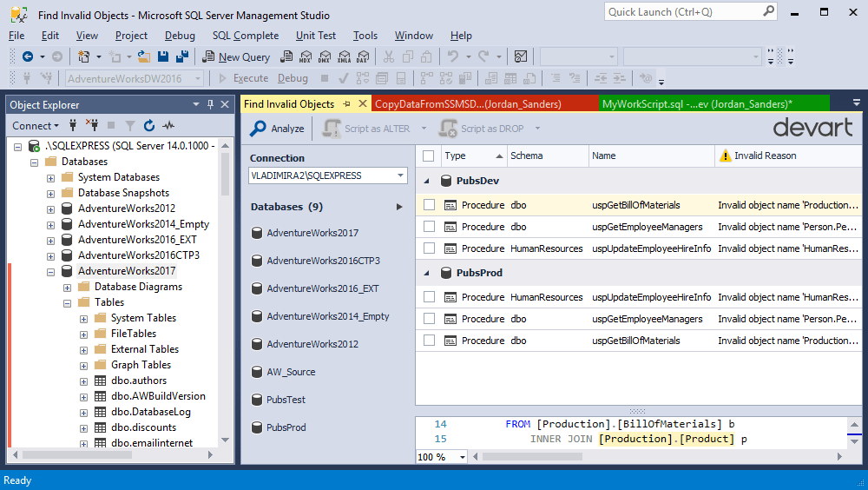Click the Connect Object Explorer plug icon
This screenshot has height=490, width=868.
point(73,126)
